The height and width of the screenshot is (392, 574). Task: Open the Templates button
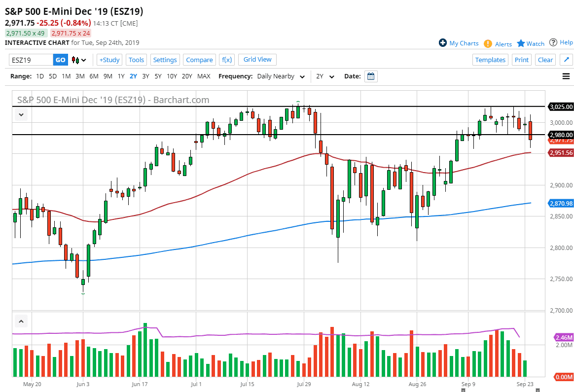tap(490, 59)
